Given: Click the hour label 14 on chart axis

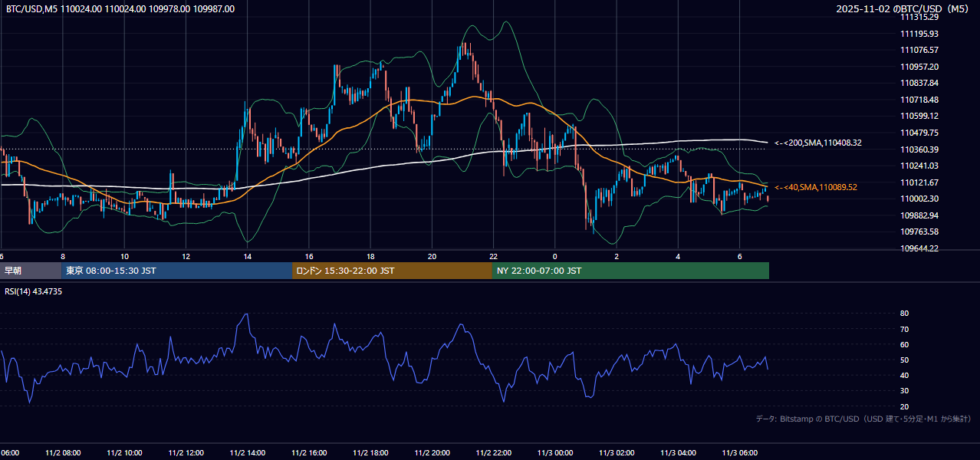Looking at the screenshot, I should [x=248, y=256].
